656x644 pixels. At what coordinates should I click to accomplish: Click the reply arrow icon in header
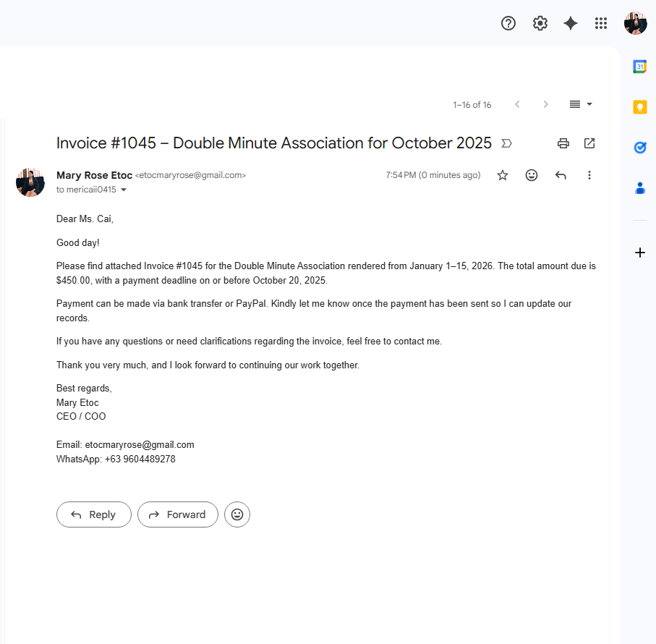tap(561, 175)
